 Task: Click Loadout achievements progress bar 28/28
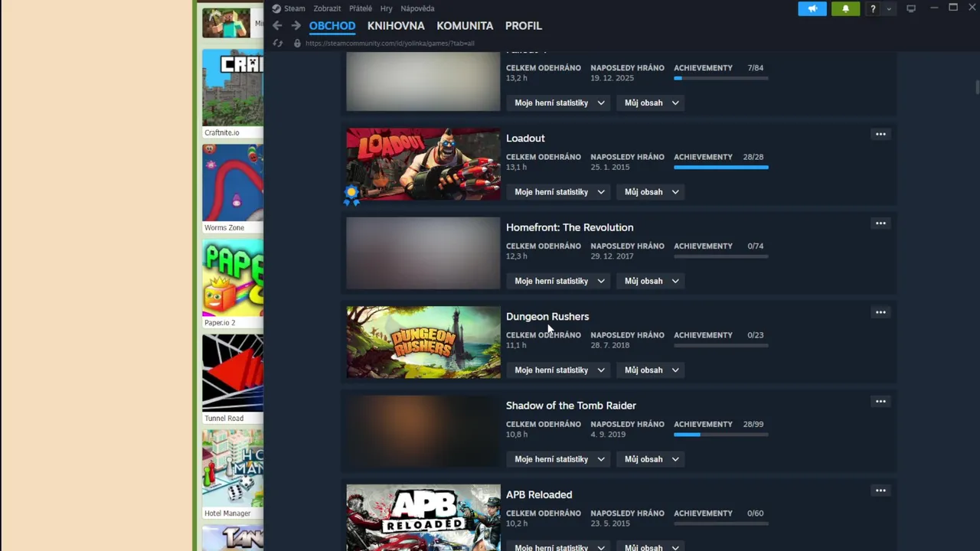tap(720, 167)
